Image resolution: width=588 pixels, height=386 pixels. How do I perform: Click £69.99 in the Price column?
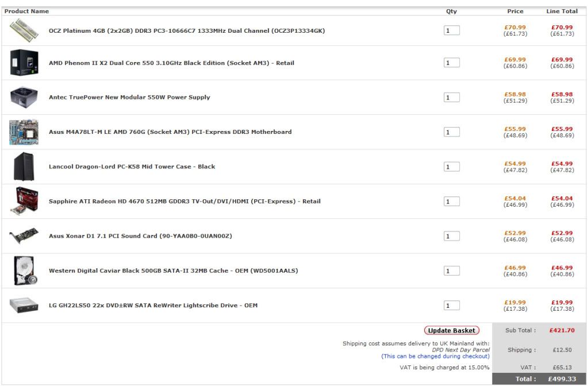point(515,60)
